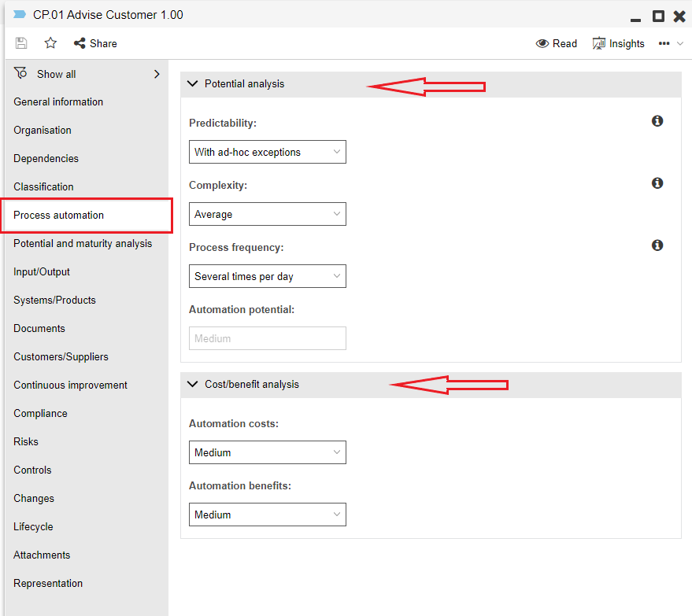Click the info icon next to Complexity

tap(657, 183)
